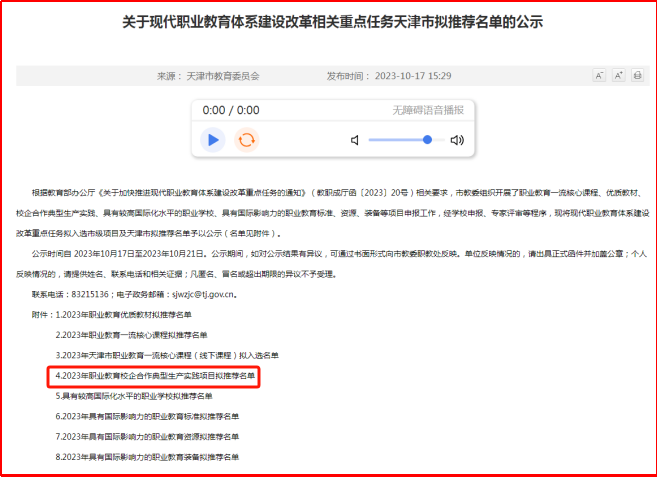Click the low-volume speaker icon
Image resolution: width=657 pixels, height=477 pixels.
tap(355, 140)
